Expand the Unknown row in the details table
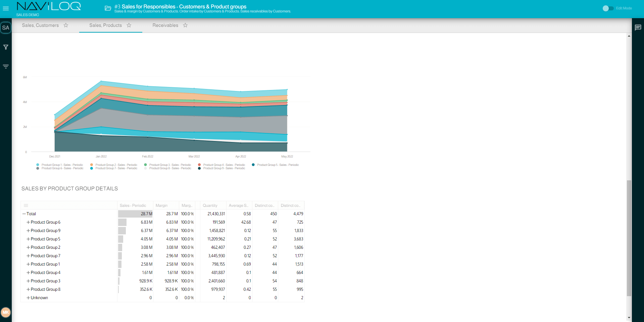 coord(28,297)
